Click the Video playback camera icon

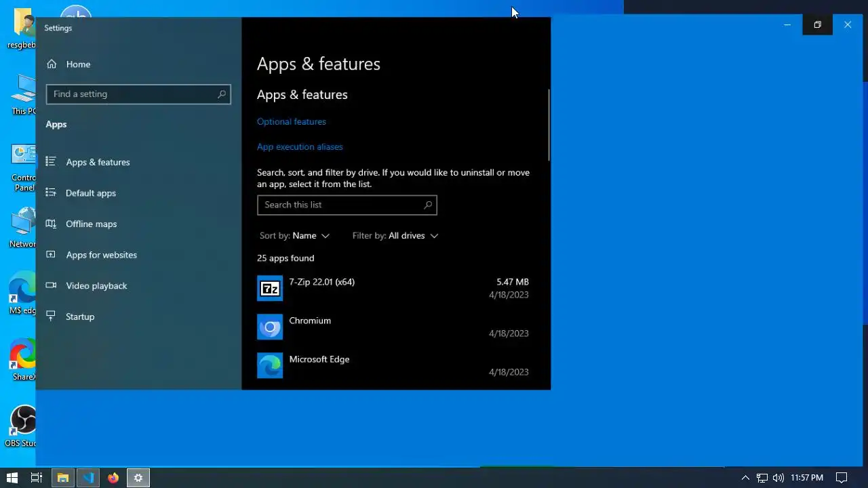point(51,285)
